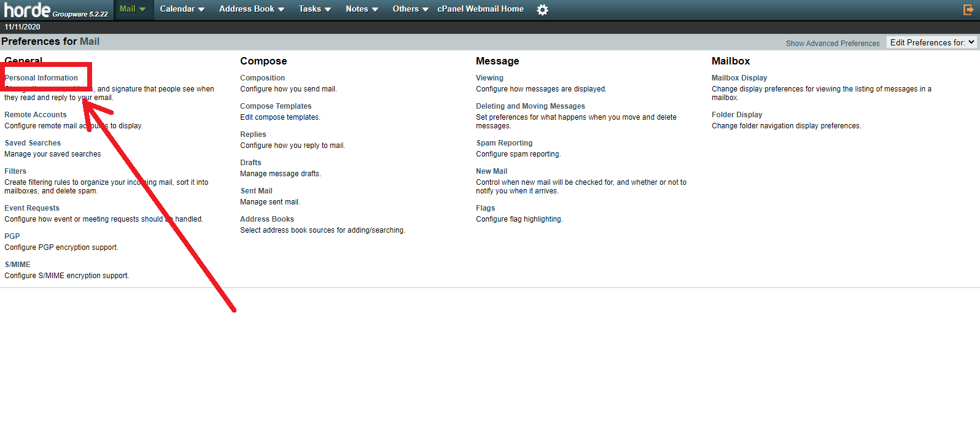Expand the Mail menu dropdown
980x447 pixels.
click(x=133, y=9)
